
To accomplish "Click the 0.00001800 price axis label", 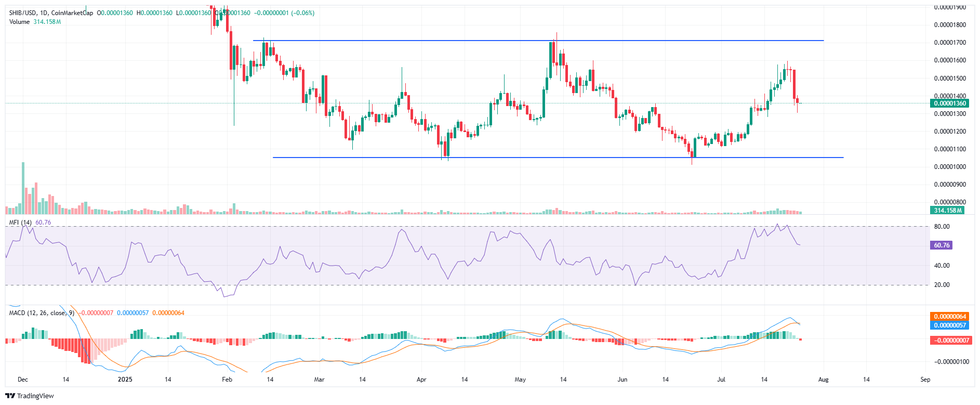I will point(950,25).
